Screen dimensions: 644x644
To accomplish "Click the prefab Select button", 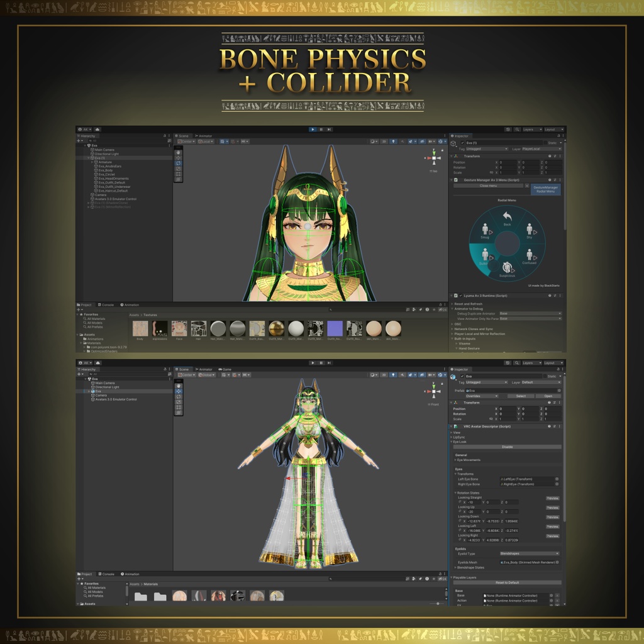I will click(x=521, y=396).
